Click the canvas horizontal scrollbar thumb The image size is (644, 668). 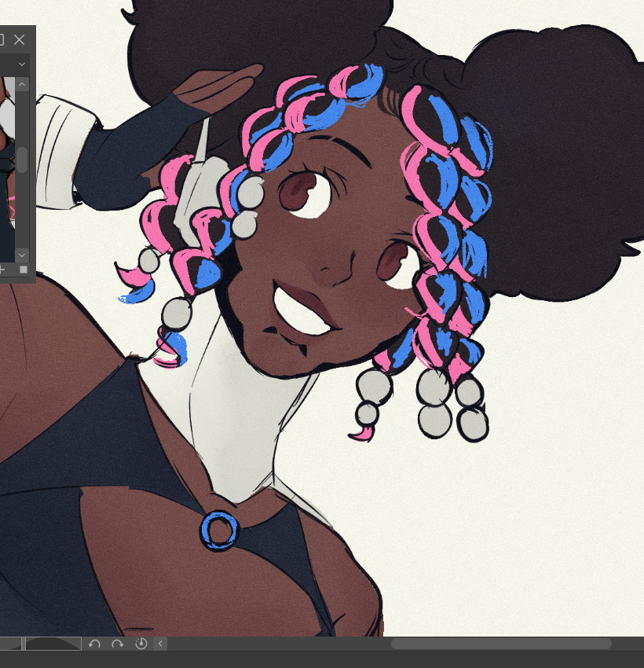pos(501,644)
